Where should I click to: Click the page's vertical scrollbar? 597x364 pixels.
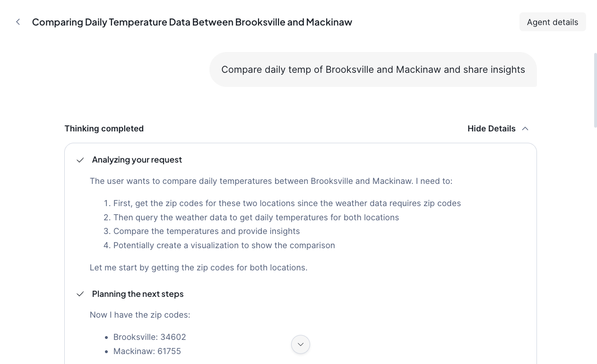coord(595,90)
